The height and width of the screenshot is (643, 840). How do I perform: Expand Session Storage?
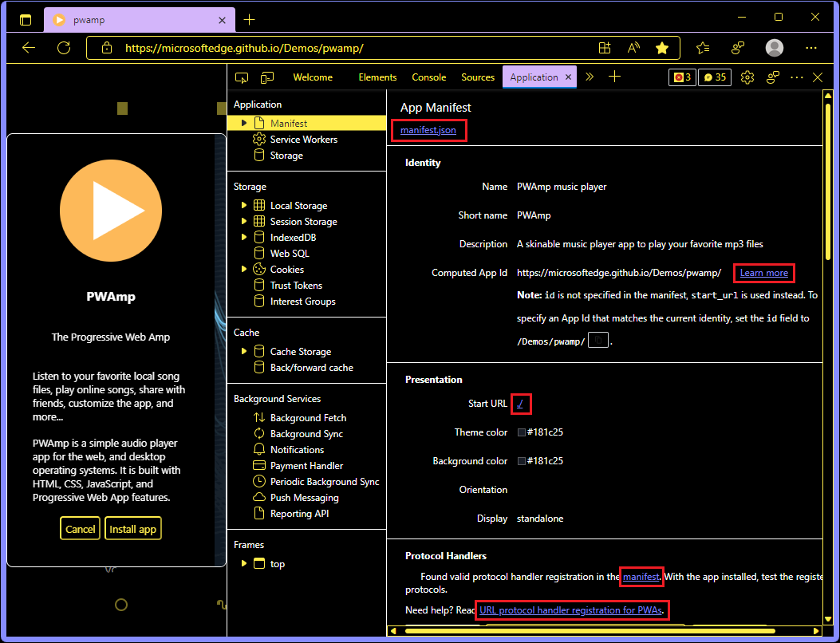(x=244, y=221)
